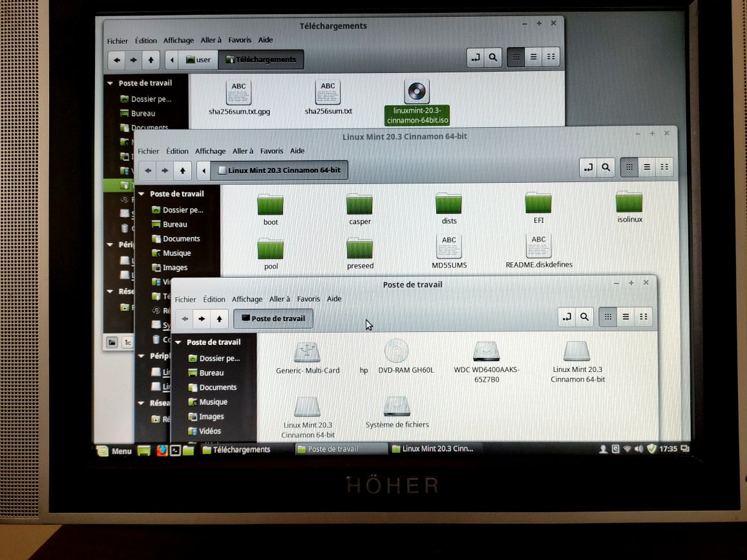Select the sha256sum.txt.gpg file
The width and height of the screenshot is (747, 560).
(x=239, y=98)
